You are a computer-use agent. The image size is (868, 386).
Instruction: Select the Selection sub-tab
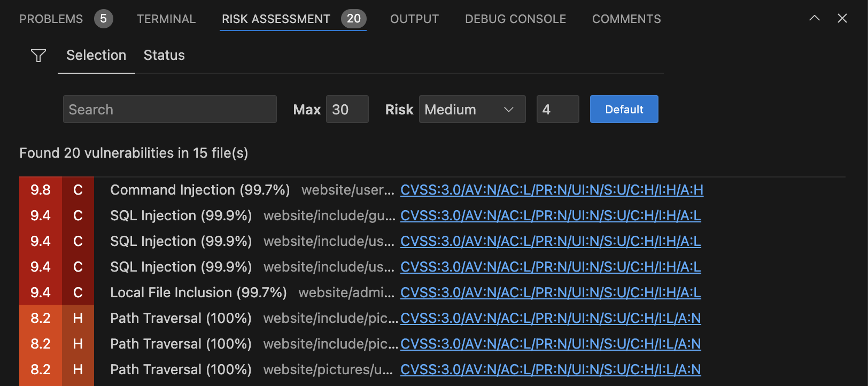pos(96,55)
